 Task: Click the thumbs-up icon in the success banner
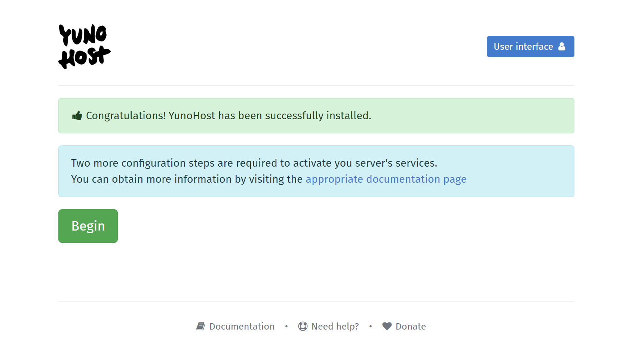(77, 115)
